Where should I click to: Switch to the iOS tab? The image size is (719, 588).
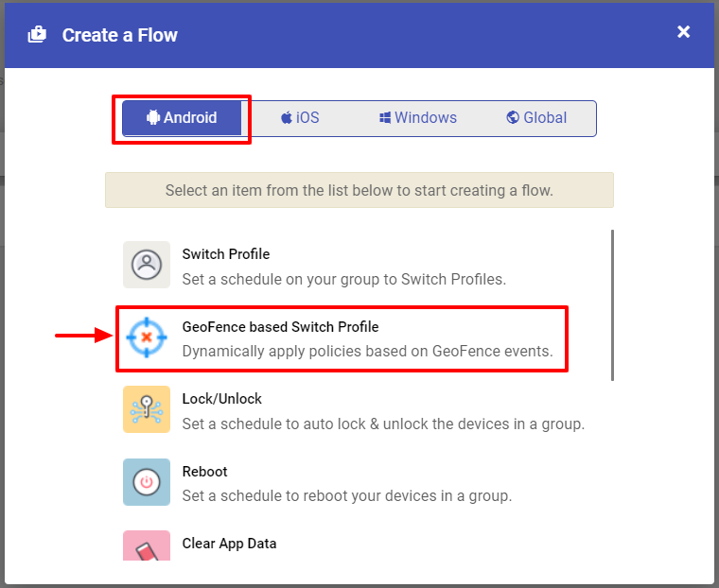click(x=300, y=118)
